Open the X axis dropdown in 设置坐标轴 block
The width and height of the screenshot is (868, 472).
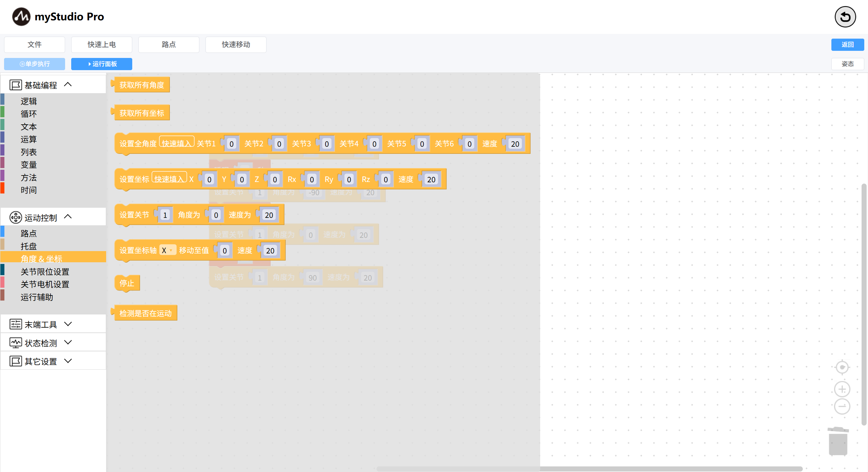(x=167, y=250)
